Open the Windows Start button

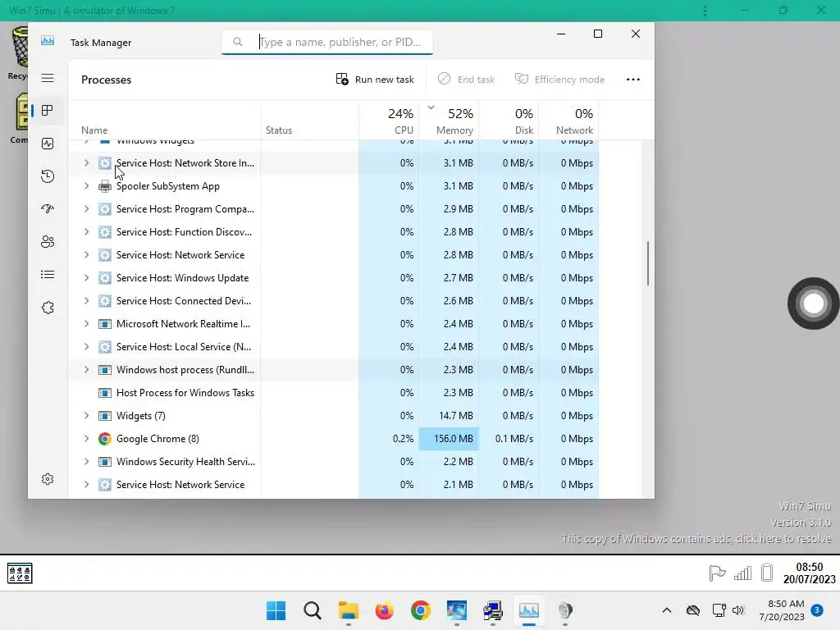[x=276, y=610]
